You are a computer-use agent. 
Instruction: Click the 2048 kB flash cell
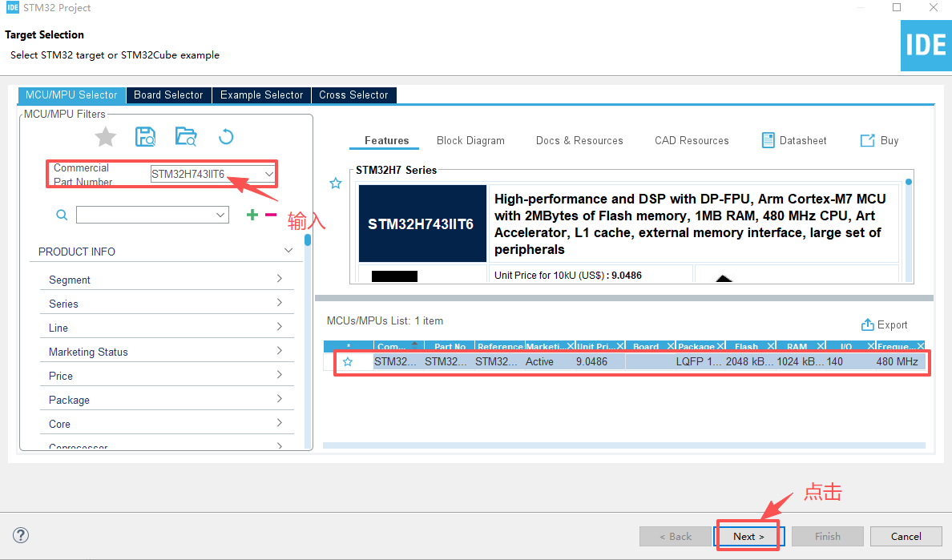750,361
